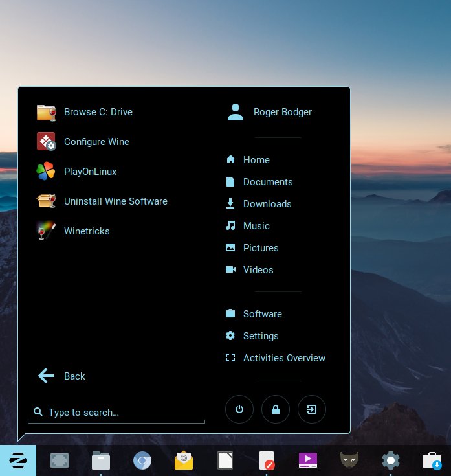Screen dimensions: 451x476
Task: Open the Videos folder
Action: pyautogui.click(x=258, y=270)
